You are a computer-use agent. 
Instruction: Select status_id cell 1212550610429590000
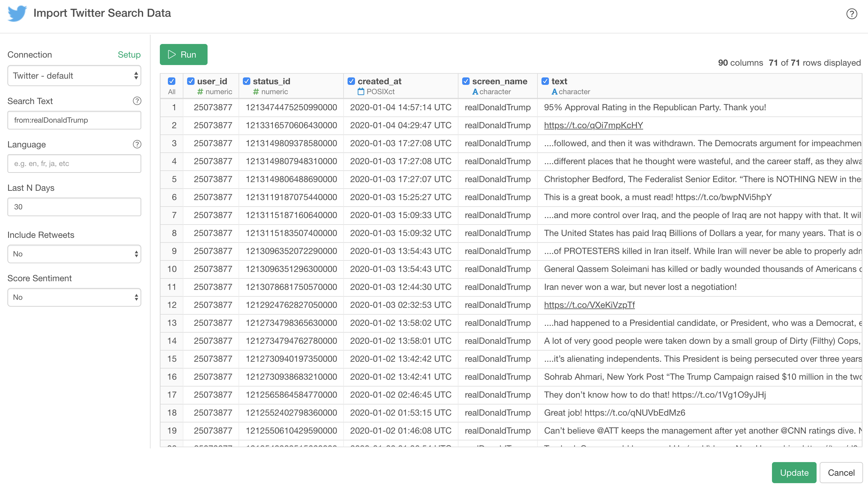[x=291, y=430]
